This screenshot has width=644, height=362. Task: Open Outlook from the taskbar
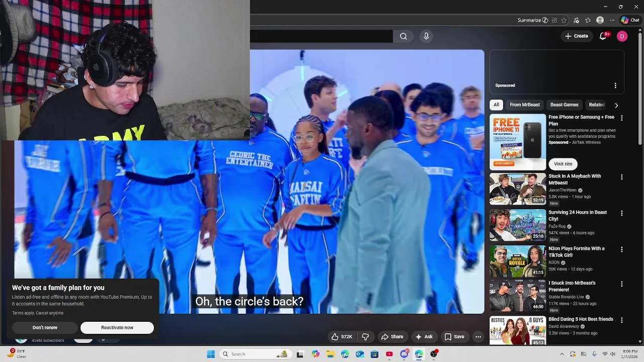pyautogui.click(x=360, y=354)
